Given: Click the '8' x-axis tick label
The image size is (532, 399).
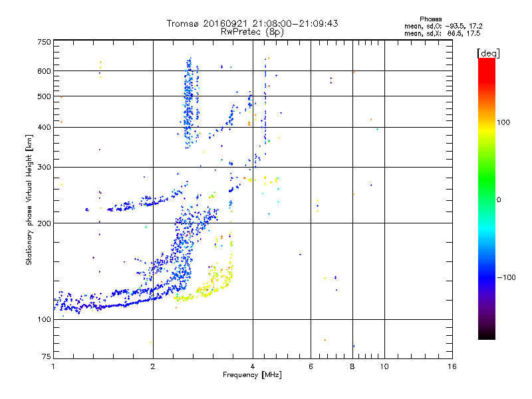Looking at the screenshot, I should pos(352,366).
